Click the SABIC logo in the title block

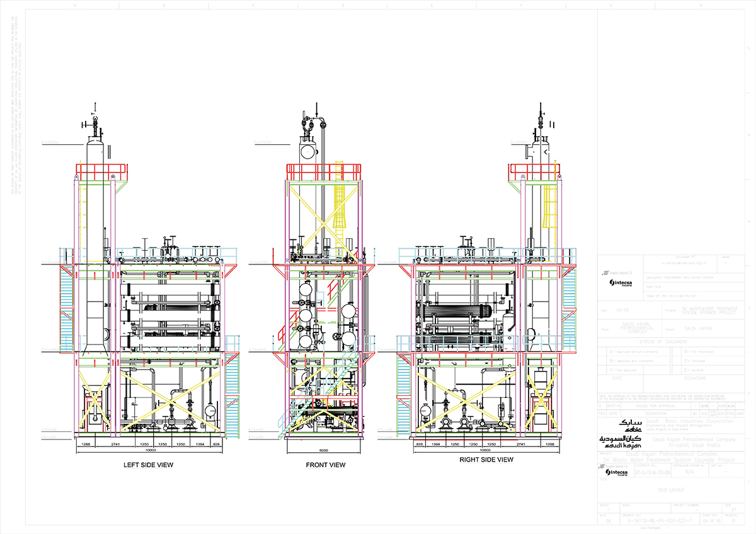click(631, 426)
